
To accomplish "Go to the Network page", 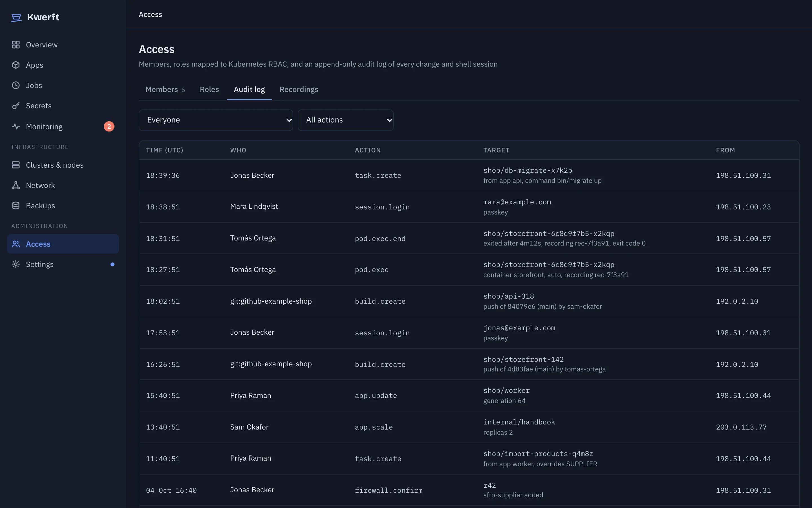I will pyautogui.click(x=63, y=185).
